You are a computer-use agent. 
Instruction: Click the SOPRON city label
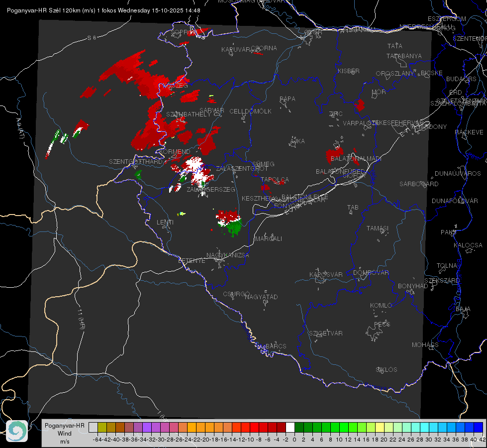pos(184,32)
